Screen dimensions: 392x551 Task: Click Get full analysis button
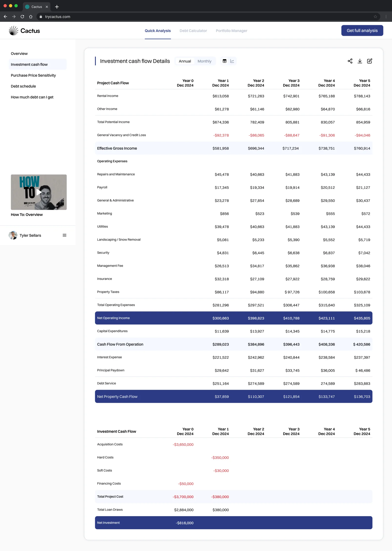coord(362,30)
